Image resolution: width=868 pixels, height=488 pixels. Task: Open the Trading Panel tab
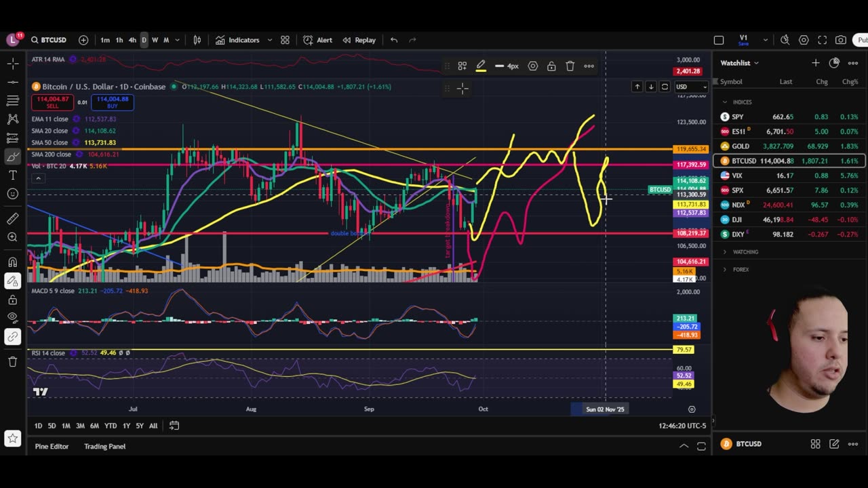[104, 447]
